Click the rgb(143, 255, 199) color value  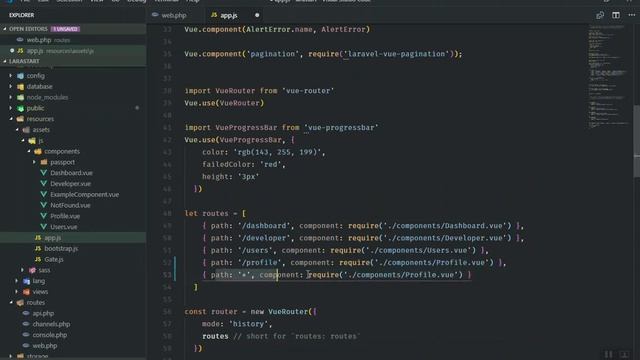(278, 152)
